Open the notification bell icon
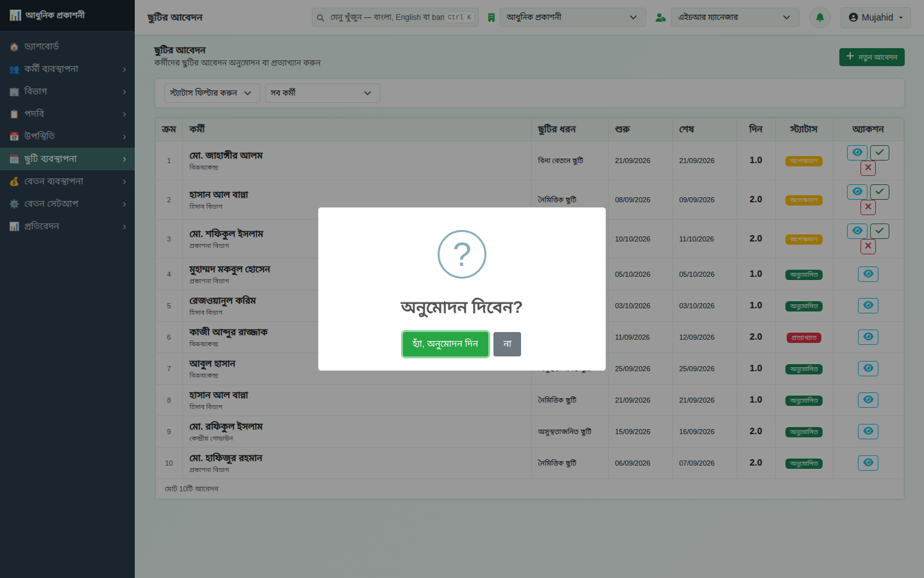The height and width of the screenshot is (578, 924). point(820,17)
